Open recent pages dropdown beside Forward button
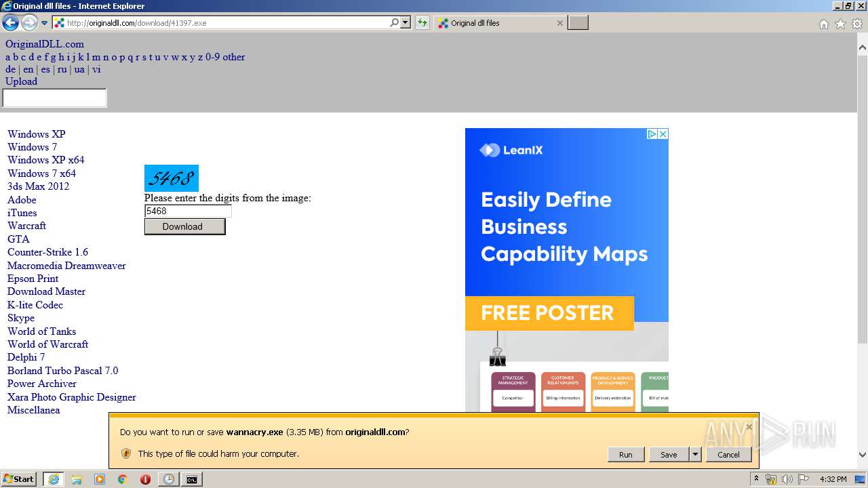868x488 pixels. [x=45, y=23]
